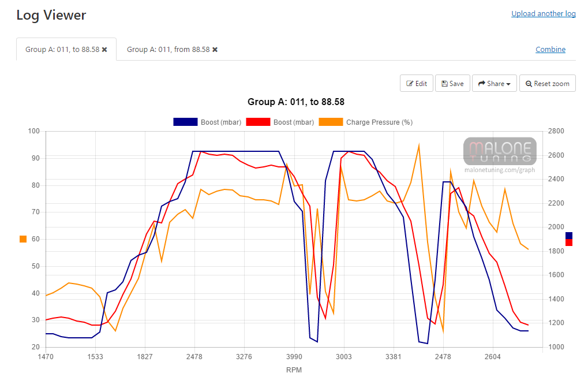Click the 1000 label on the right axis

(556, 347)
